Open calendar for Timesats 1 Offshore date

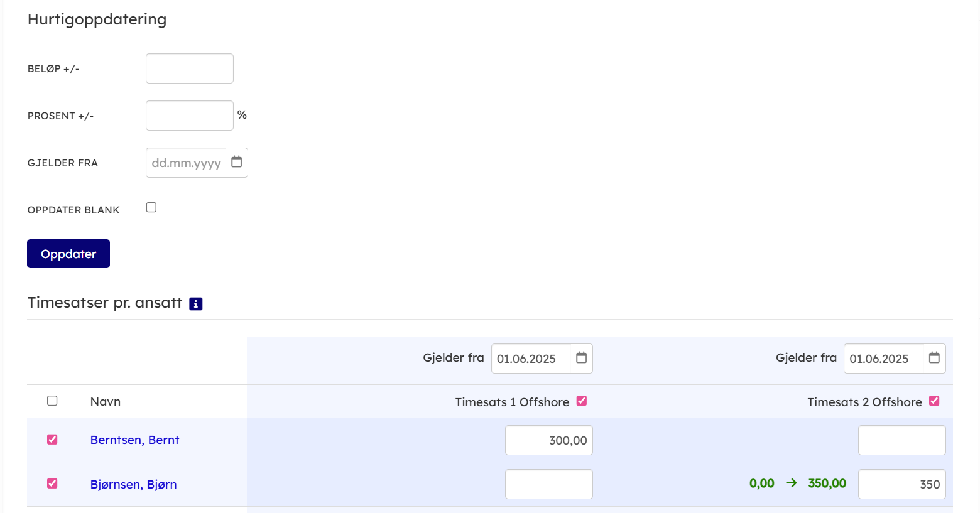click(581, 358)
